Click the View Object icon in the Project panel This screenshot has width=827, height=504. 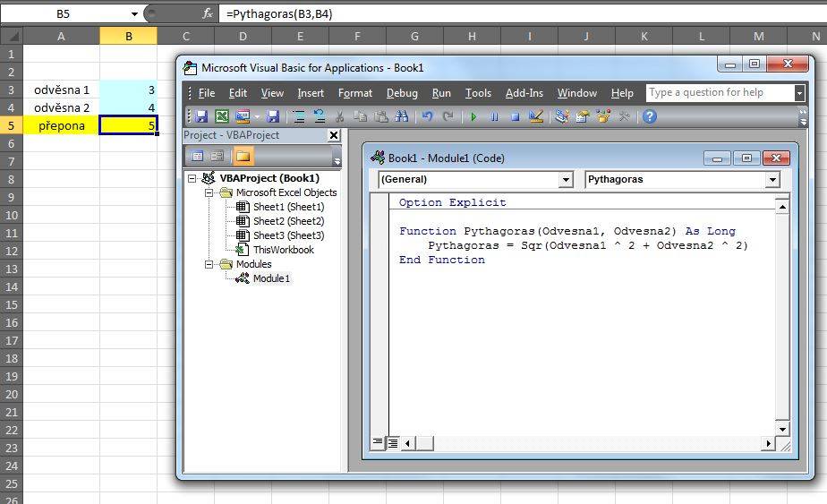[217, 157]
